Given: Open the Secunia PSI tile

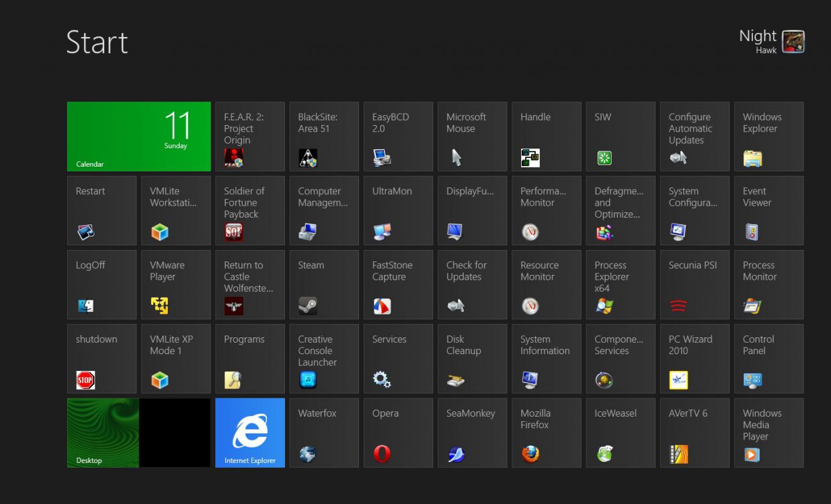Looking at the screenshot, I should pos(695,285).
